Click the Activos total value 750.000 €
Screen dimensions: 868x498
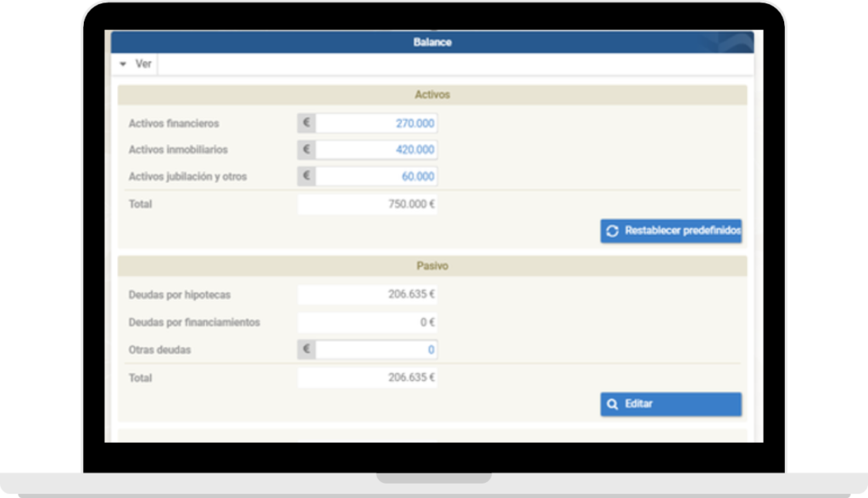(368, 204)
